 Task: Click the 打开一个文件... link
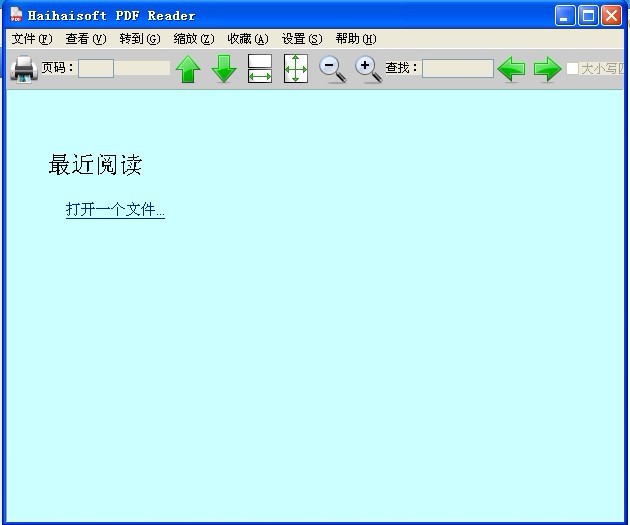coord(115,210)
